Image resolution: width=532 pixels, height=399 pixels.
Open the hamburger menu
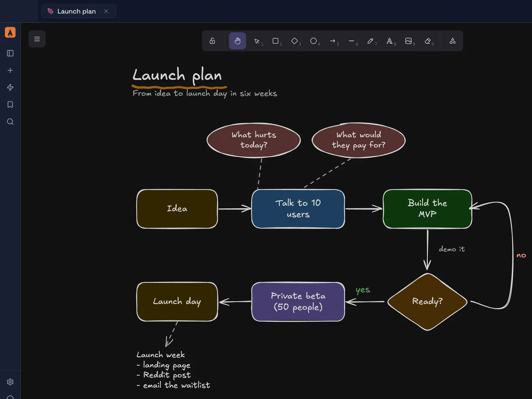(x=37, y=39)
